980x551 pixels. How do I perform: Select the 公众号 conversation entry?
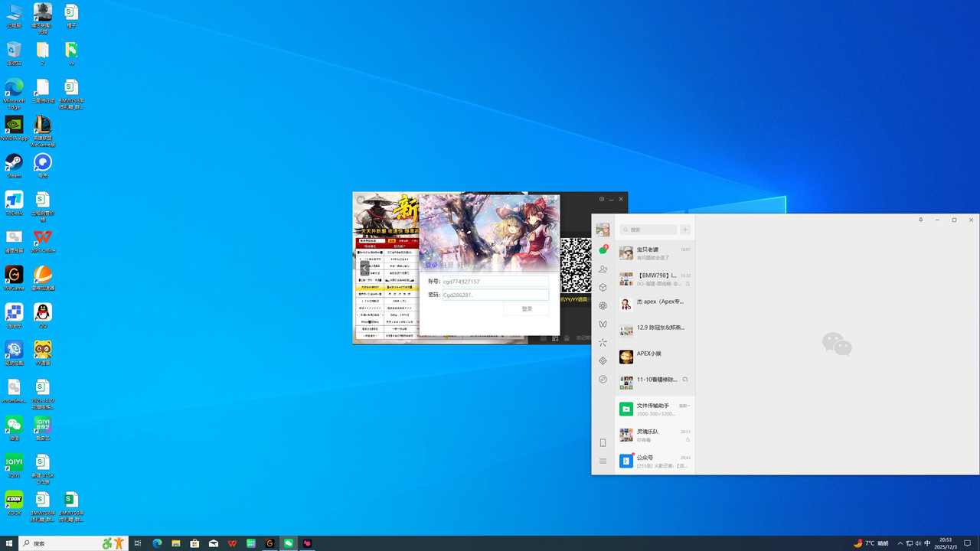pos(655,461)
